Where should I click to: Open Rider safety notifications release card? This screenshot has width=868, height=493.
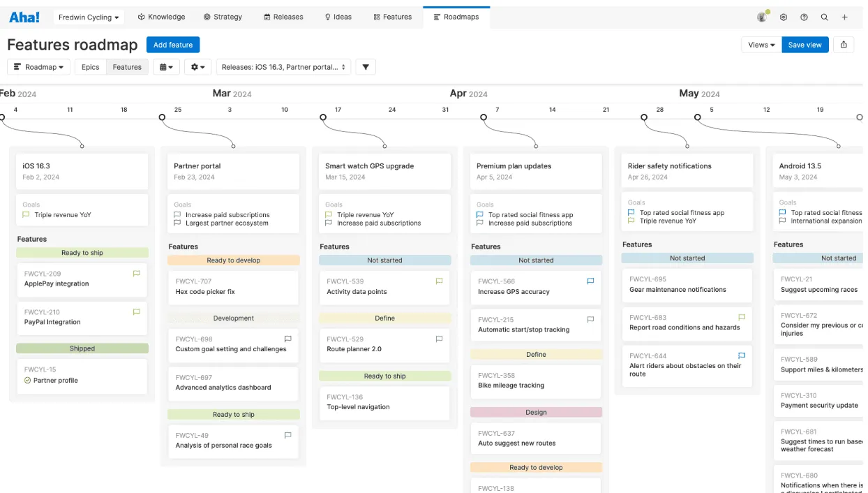point(687,171)
